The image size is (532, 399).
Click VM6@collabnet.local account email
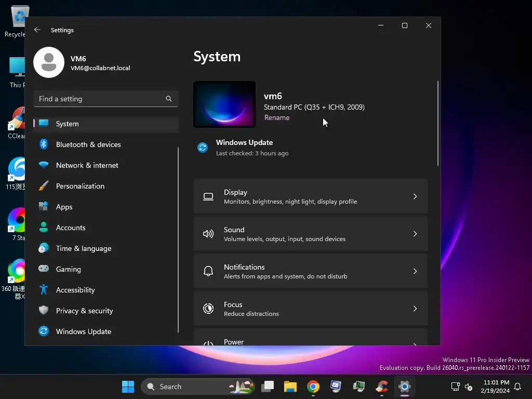pyautogui.click(x=100, y=68)
